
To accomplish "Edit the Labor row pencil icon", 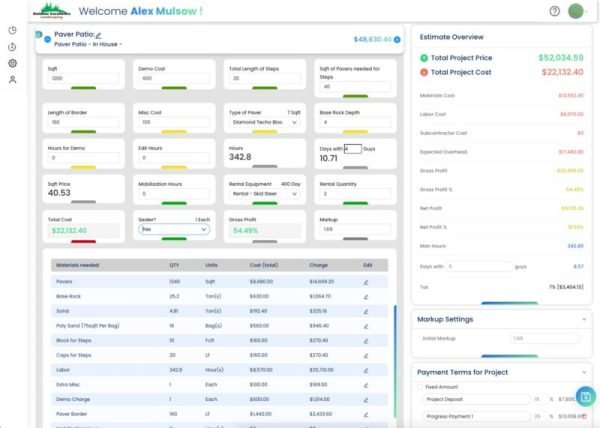I will (x=366, y=370).
